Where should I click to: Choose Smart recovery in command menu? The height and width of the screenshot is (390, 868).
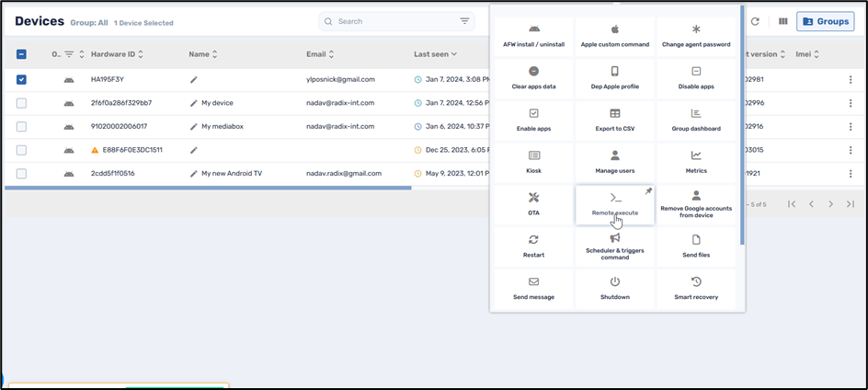pyautogui.click(x=696, y=281)
